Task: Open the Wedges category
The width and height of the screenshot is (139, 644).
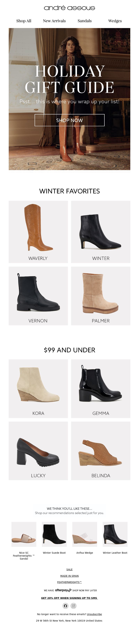Action: pos(115,21)
